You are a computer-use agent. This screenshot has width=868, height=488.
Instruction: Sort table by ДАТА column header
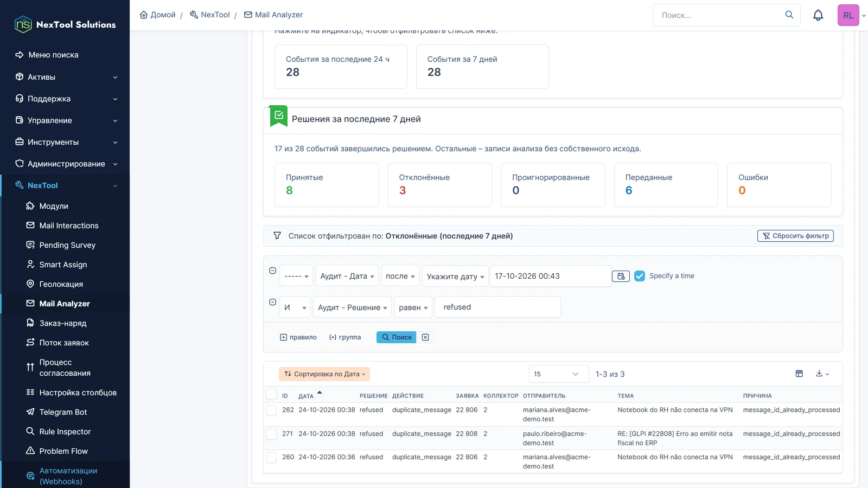(306, 396)
